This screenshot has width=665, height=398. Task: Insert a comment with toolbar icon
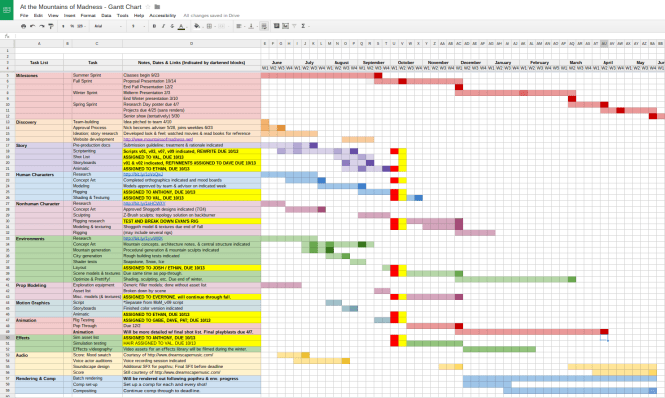click(x=277, y=26)
